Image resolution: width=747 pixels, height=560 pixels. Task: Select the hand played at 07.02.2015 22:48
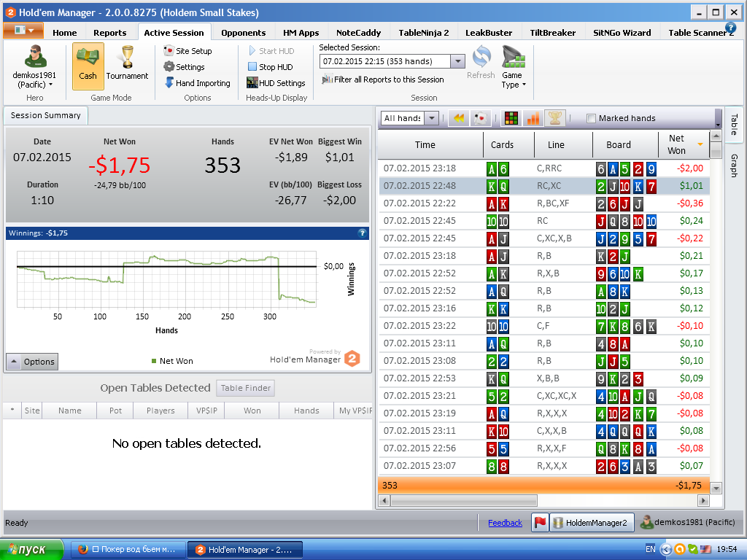pyautogui.click(x=544, y=186)
